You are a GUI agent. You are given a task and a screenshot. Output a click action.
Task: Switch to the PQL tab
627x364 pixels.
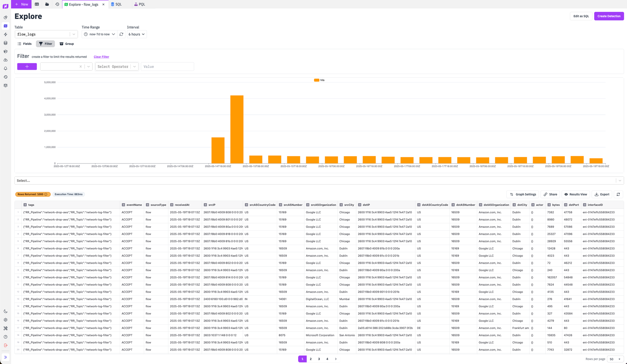pos(140,4)
